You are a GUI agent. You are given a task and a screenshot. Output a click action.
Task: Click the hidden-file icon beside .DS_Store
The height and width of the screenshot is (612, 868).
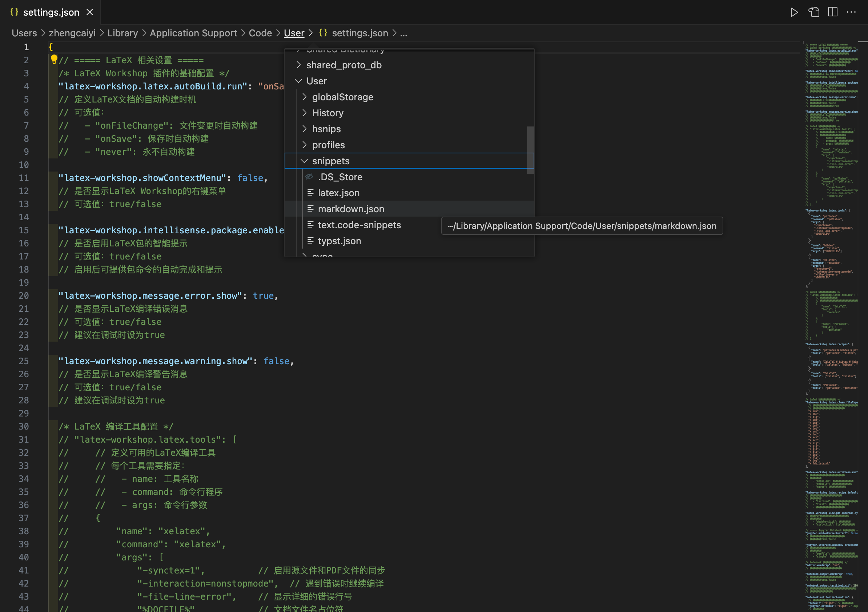pos(309,177)
